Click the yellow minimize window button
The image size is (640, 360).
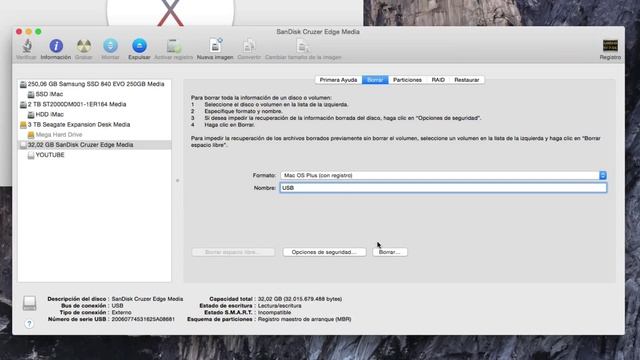click(29, 31)
